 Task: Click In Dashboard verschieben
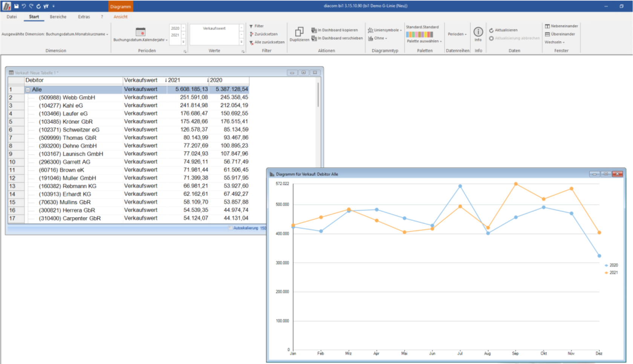[x=337, y=38]
